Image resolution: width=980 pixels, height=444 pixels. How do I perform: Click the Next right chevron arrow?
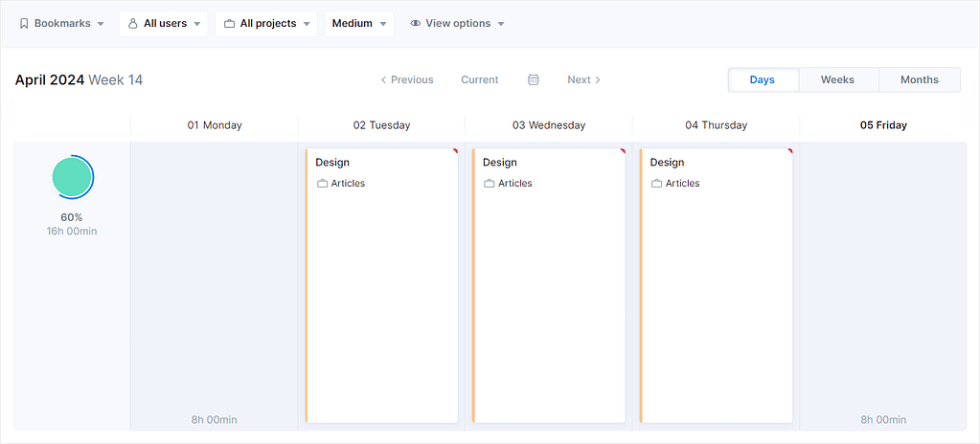pos(598,80)
